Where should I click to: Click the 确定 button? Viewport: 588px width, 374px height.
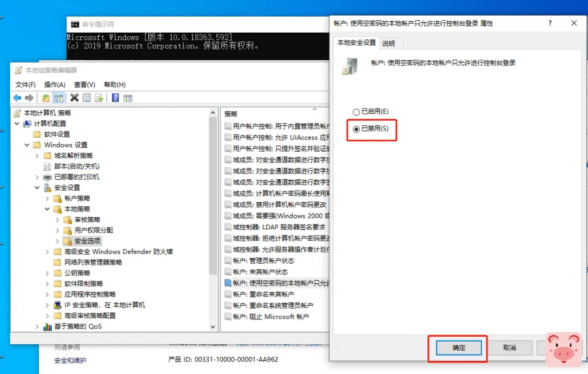(459, 348)
